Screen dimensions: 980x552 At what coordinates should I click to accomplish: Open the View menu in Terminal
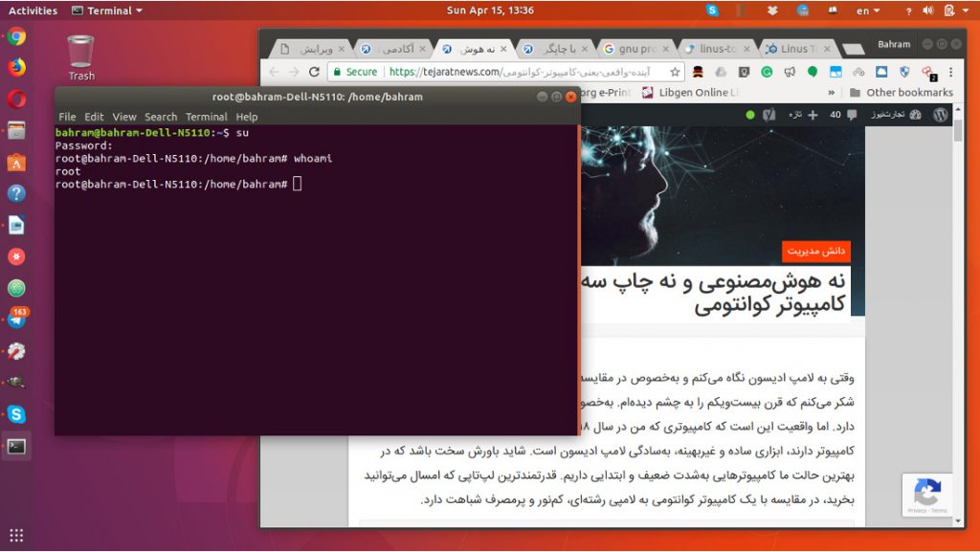coord(123,117)
